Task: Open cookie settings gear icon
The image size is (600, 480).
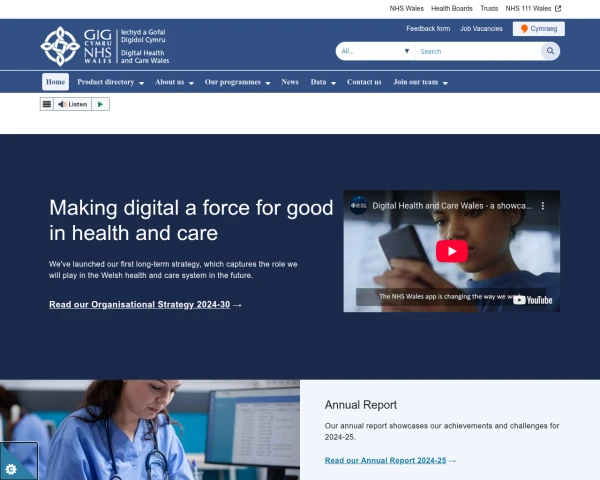Action: 11,468
